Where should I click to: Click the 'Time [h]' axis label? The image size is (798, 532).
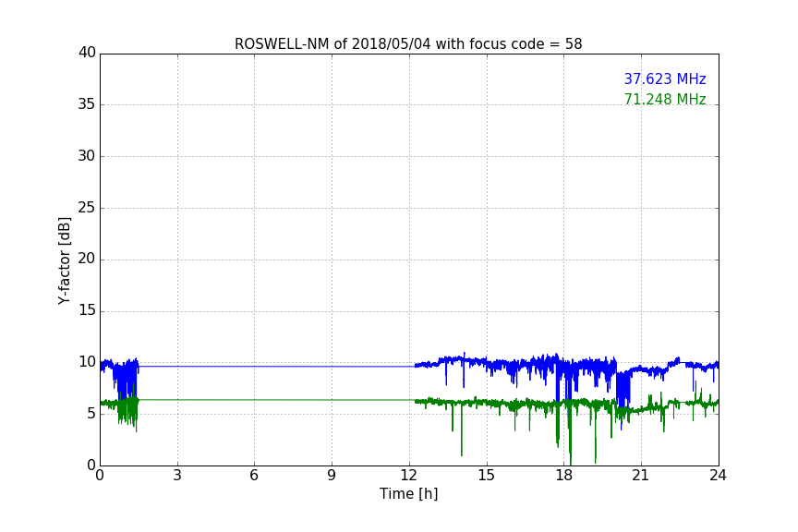coord(408,494)
